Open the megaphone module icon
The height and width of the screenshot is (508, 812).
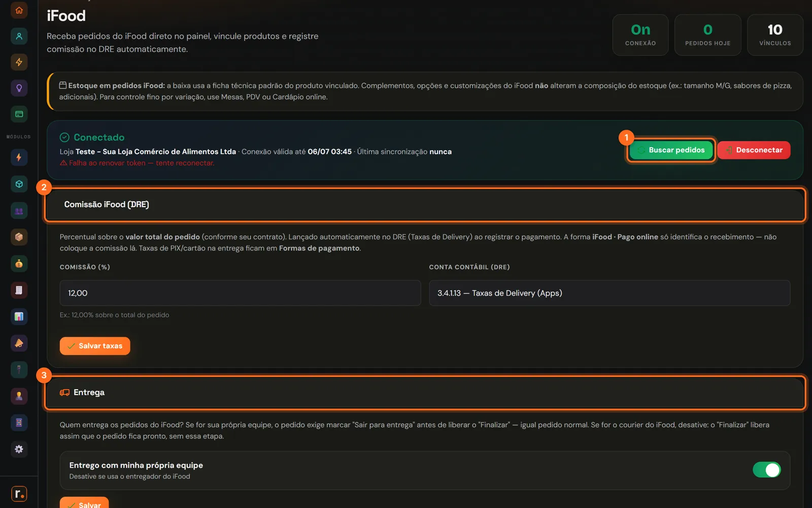(19, 343)
